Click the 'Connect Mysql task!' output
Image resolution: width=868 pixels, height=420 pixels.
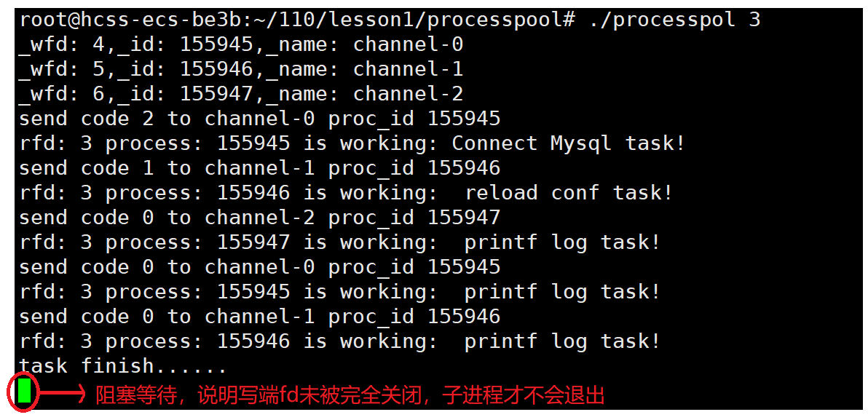click(569, 144)
